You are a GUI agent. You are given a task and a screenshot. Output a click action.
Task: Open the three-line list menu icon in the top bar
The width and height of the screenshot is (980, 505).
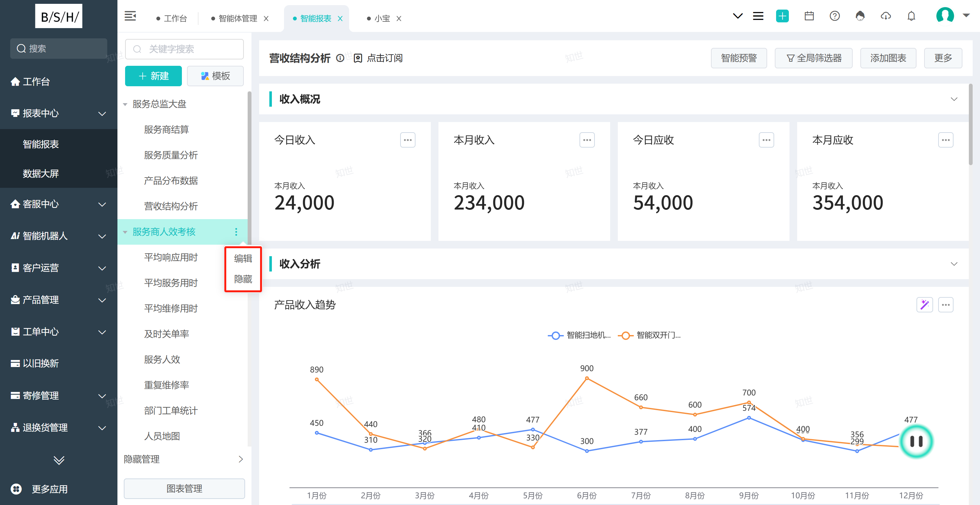tap(758, 16)
